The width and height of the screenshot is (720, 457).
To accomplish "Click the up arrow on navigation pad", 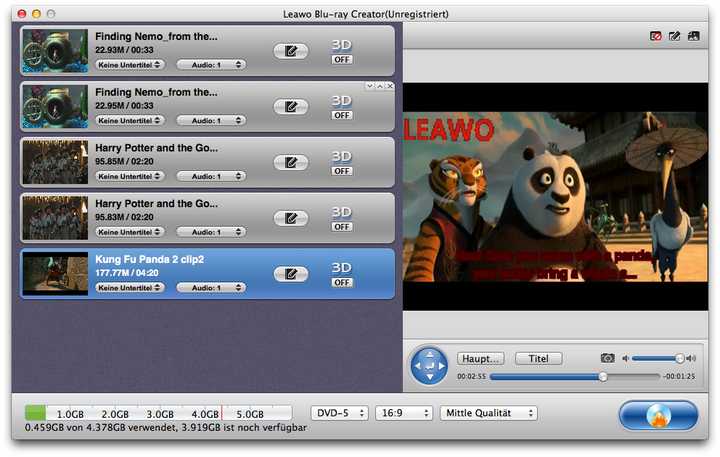I will tap(429, 354).
